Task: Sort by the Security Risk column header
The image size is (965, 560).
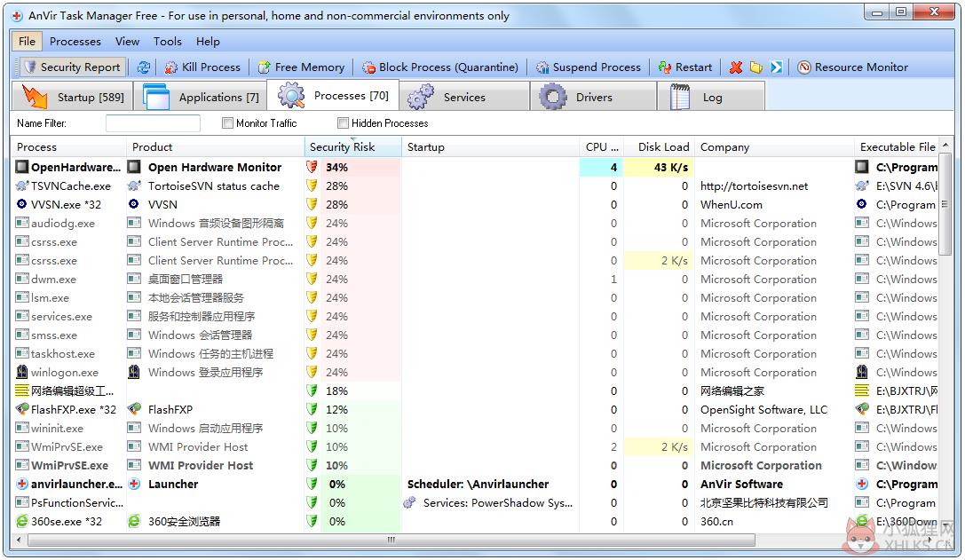Action: click(x=353, y=147)
